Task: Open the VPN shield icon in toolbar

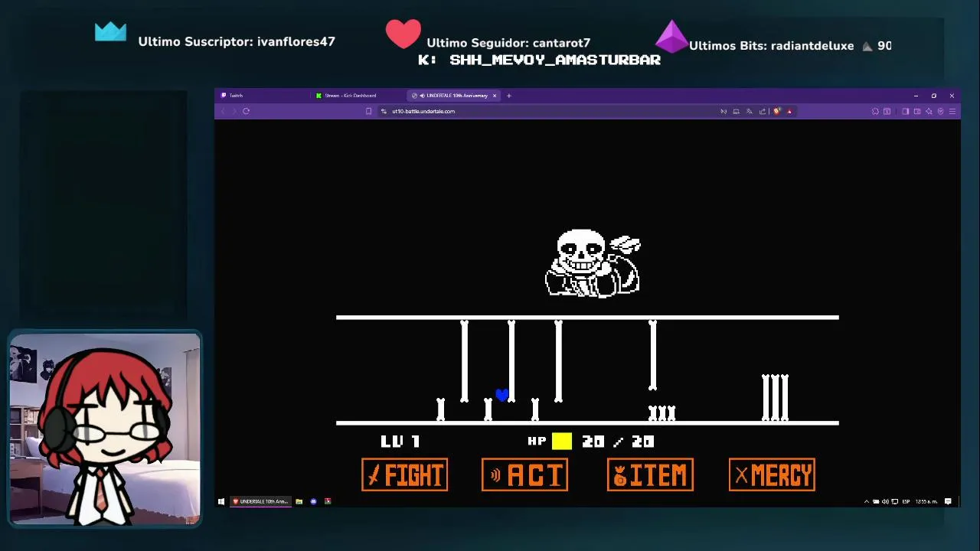Action: 940,111
